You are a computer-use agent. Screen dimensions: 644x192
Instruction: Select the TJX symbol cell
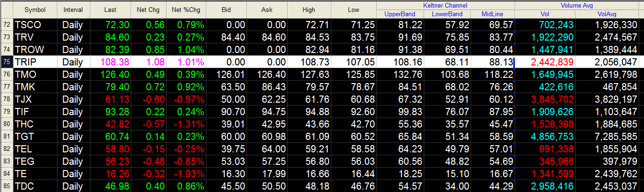35,99
